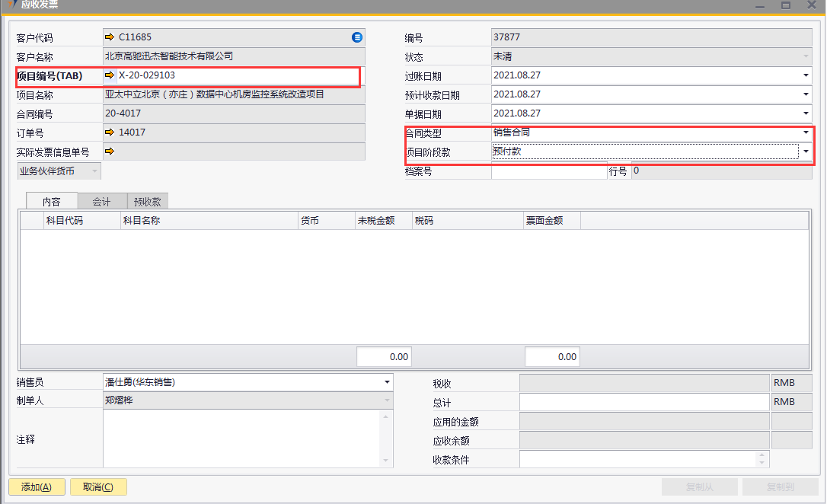Image resolution: width=827 pixels, height=504 pixels.
Task: Click the blue list icon in the 客户代码 field
Action: (357, 37)
